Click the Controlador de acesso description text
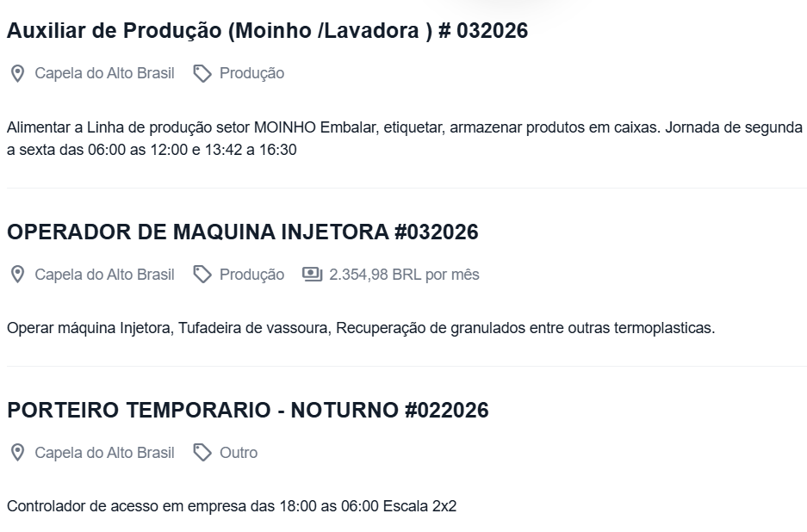 coord(231,506)
